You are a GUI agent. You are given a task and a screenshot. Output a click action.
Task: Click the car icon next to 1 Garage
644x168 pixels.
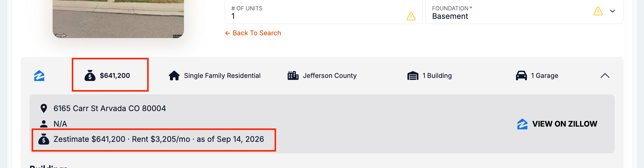pyautogui.click(x=521, y=75)
